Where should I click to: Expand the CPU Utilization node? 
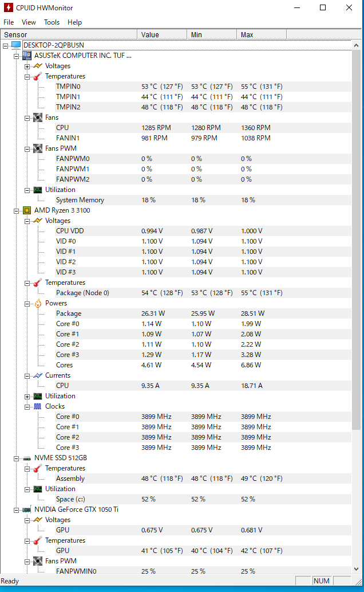[x=27, y=396]
